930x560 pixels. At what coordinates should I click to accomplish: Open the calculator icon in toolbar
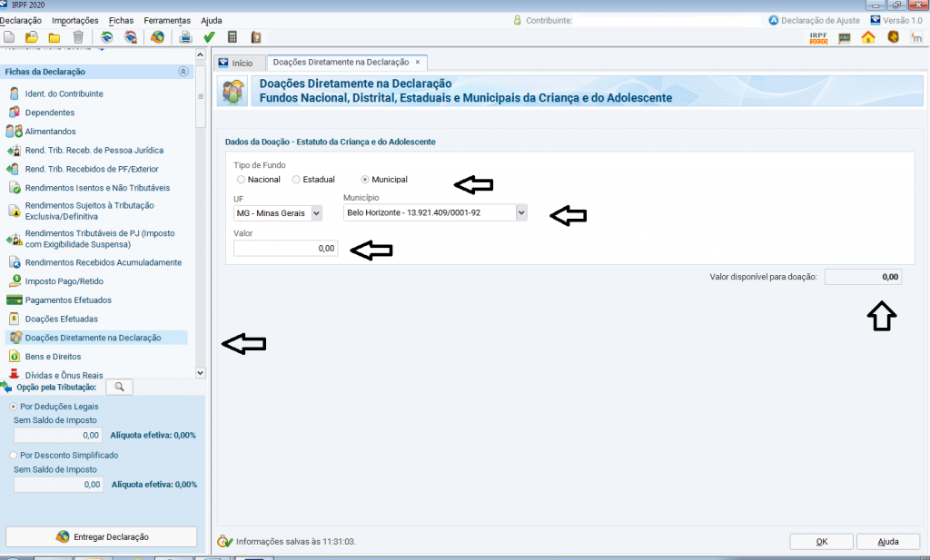click(x=232, y=37)
